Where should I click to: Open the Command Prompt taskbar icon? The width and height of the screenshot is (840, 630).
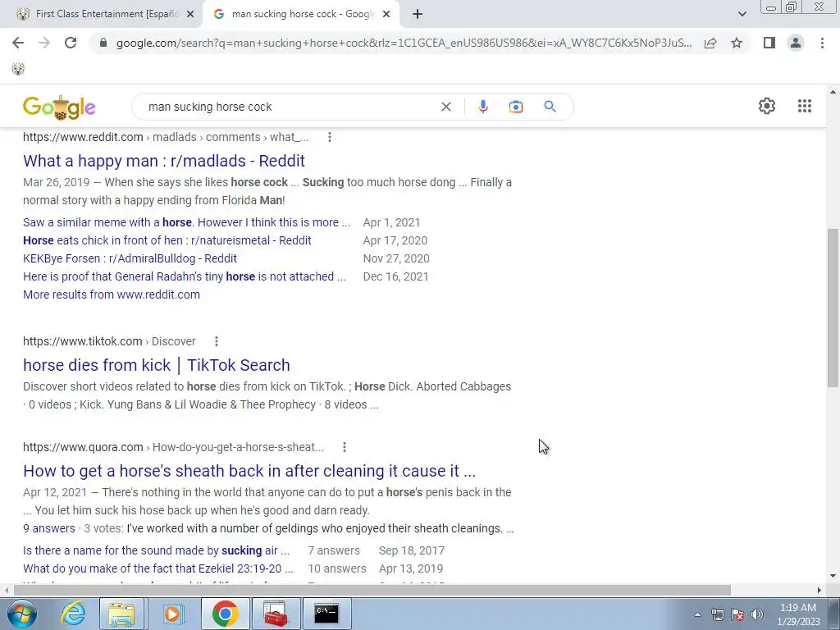pos(326,614)
